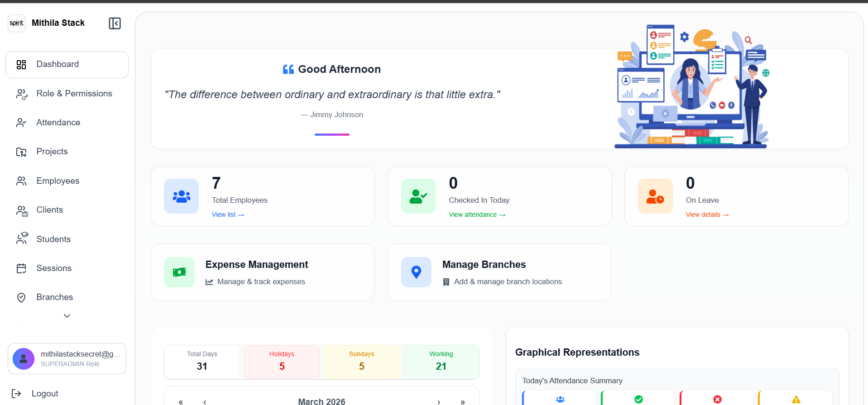Screen dimensions: 868x405
Task: Click the View details link under On Leave
Action: coord(707,215)
